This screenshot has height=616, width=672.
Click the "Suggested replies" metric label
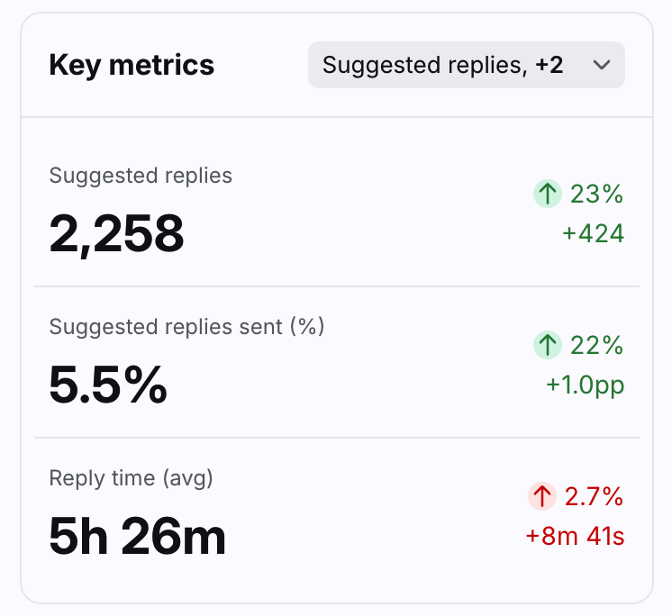click(141, 176)
